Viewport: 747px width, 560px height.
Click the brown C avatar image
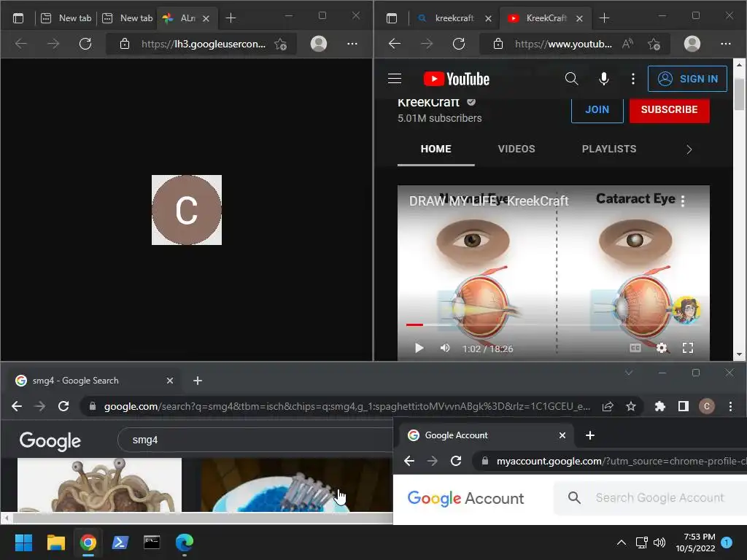186,210
